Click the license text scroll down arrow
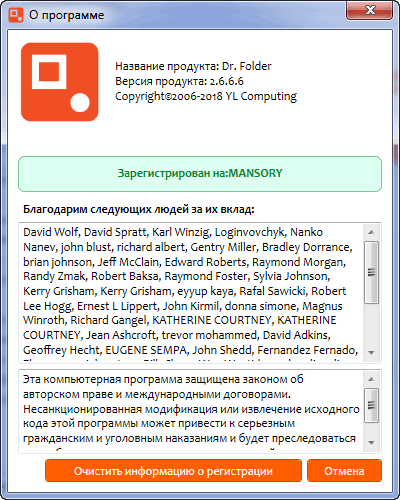Image resolution: width=400 pixels, height=500 pixels. (x=371, y=443)
